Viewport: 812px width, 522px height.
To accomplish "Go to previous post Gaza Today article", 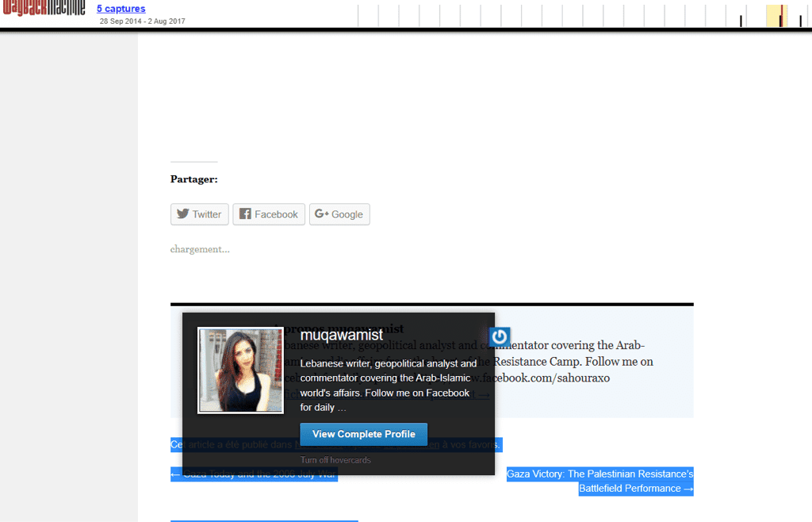I will (255, 474).
